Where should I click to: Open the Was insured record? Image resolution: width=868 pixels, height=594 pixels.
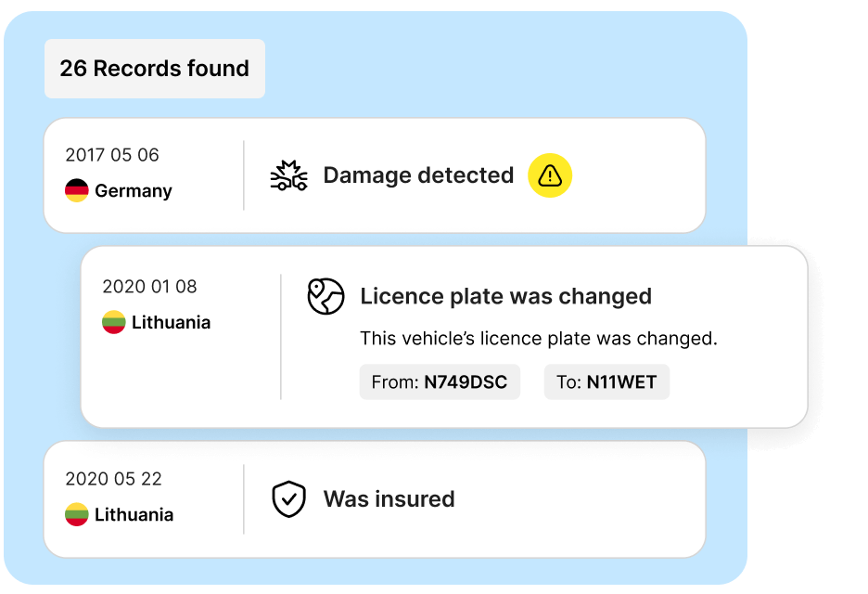click(x=389, y=498)
